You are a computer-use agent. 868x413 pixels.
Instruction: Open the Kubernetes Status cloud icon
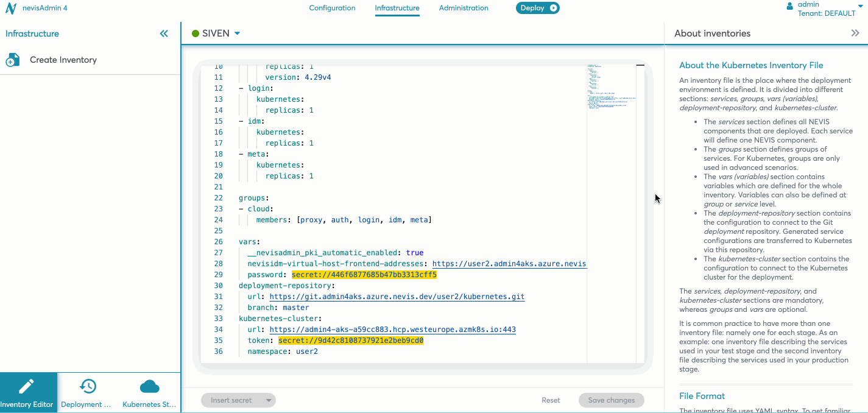point(149,386)
